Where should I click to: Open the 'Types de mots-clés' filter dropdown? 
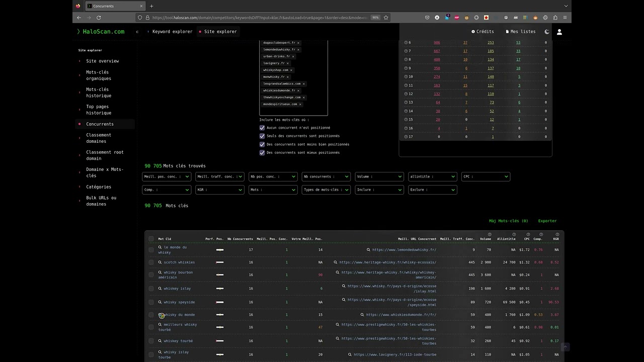(x=326, y=190)
